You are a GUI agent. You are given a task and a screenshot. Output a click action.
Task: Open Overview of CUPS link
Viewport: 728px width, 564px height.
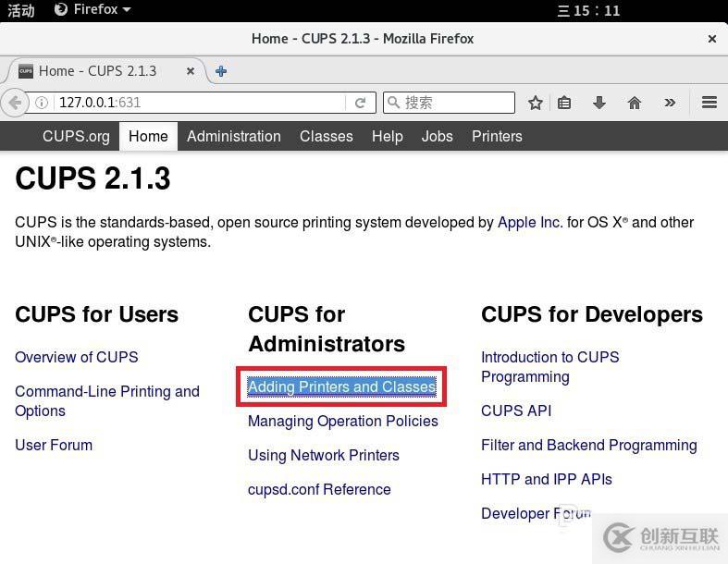[x=77, y=357]
